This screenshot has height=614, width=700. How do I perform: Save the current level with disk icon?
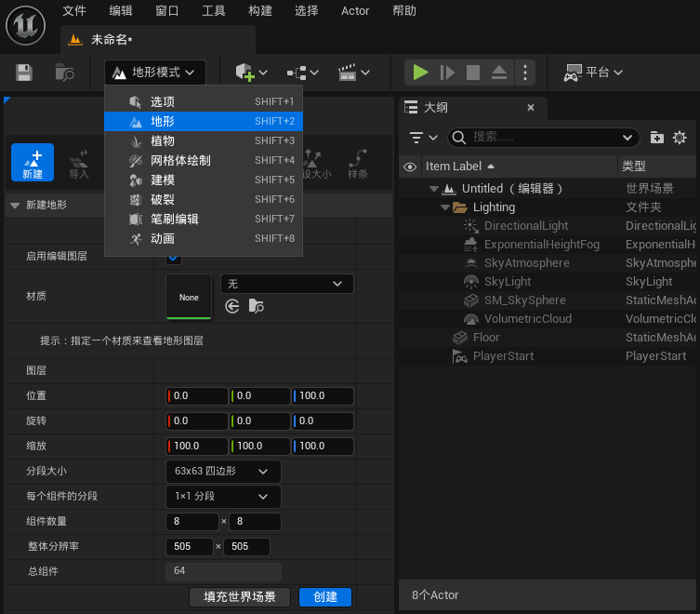(24, 73)
